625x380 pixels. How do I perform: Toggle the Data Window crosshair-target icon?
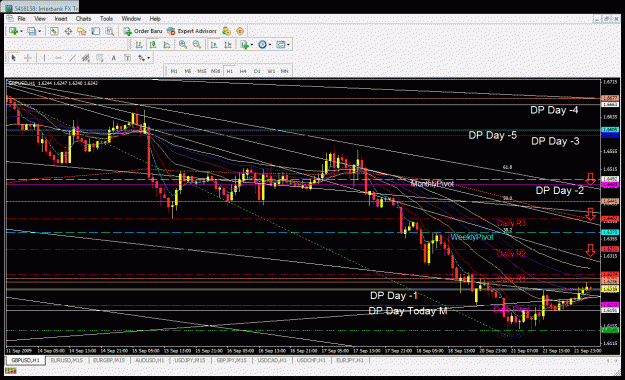point(68,31)
